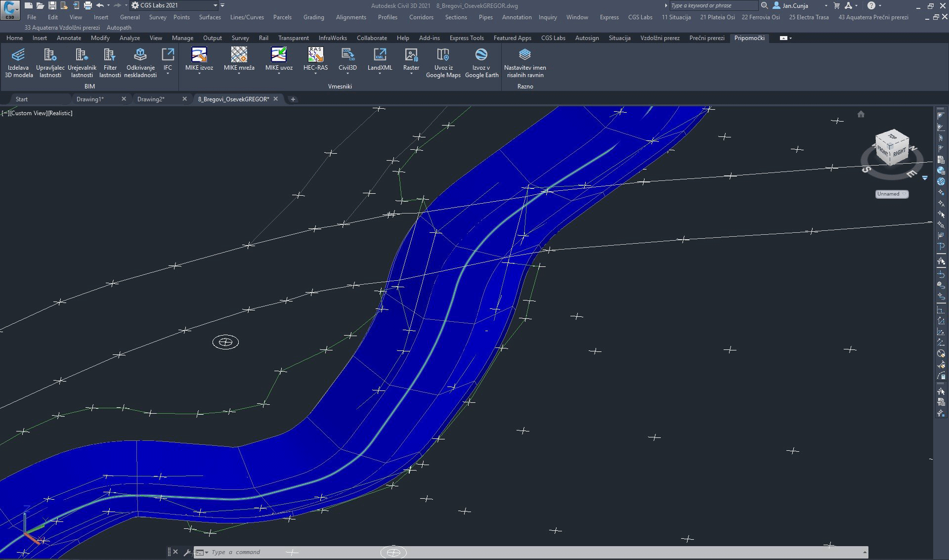Open the HEC-RAS tool
Screen dimensions: 949x560
[x=315, y=55]
